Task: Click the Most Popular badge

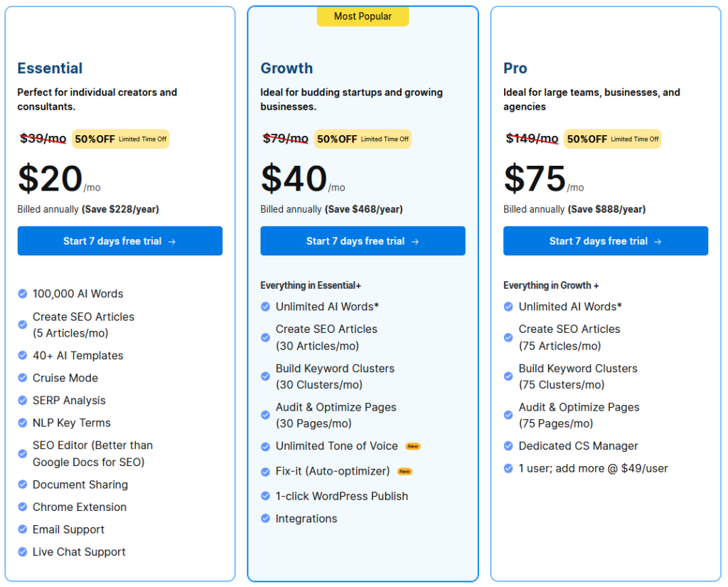Action: tap(363, 16)
